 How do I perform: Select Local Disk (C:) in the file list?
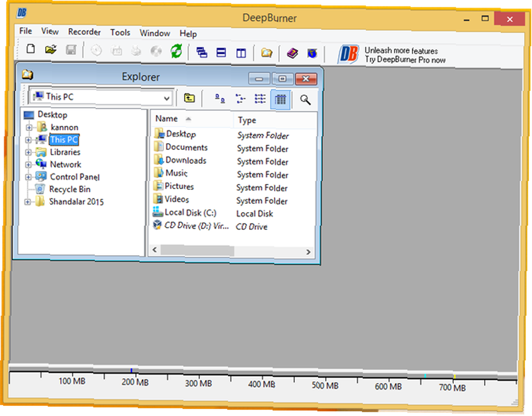coord(190,213)
